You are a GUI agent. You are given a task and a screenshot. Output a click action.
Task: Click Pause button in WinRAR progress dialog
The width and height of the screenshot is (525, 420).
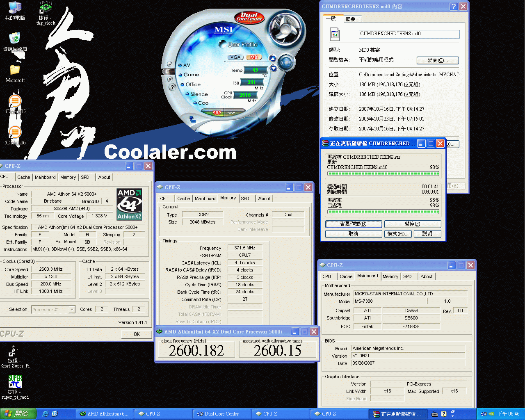[413, 224]
